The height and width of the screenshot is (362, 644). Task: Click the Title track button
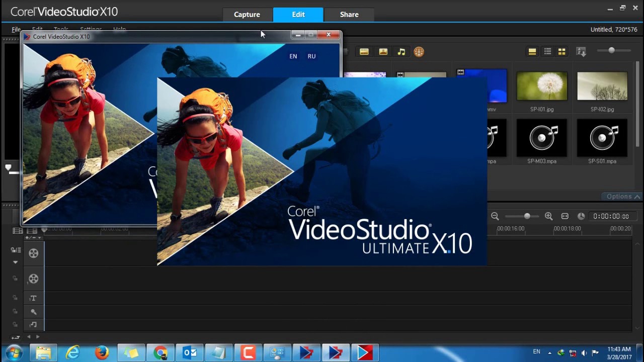(33, 298)
